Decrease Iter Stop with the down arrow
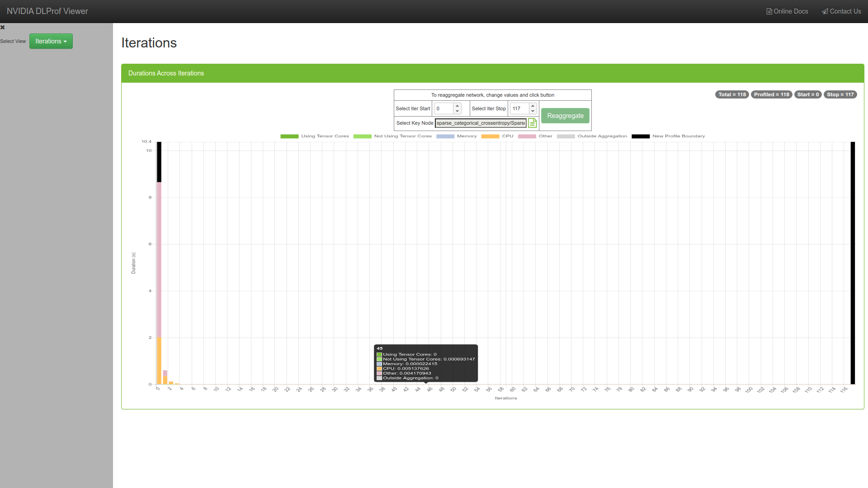 [533, 111]
